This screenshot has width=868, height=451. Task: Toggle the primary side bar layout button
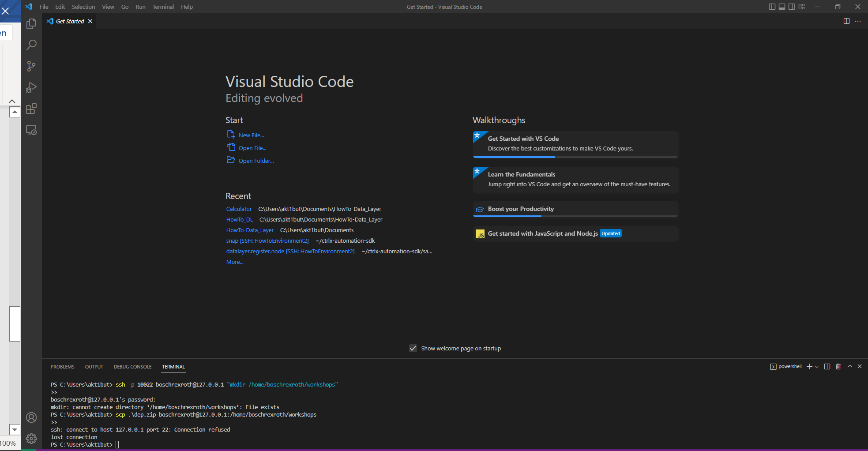(x=772, y=7)
